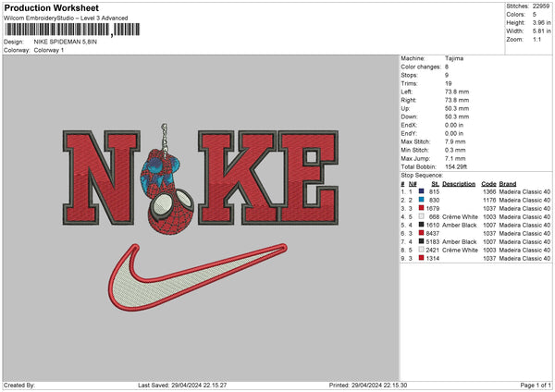Click the 'EndY:' label
Viewport: 555px width, 392px height.
tap(409, 133)
